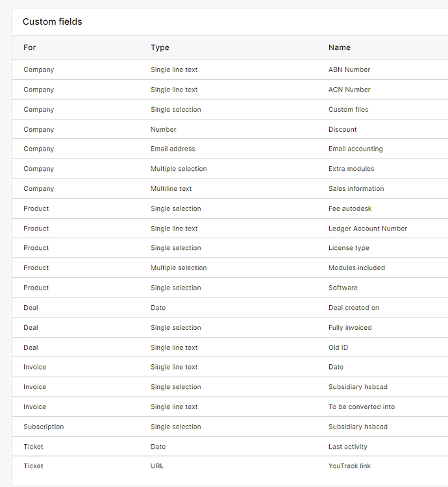Open the ABN Number custom field row
Image resolution: width=448 pixels, height=487 pixels.
click(230, 69)
